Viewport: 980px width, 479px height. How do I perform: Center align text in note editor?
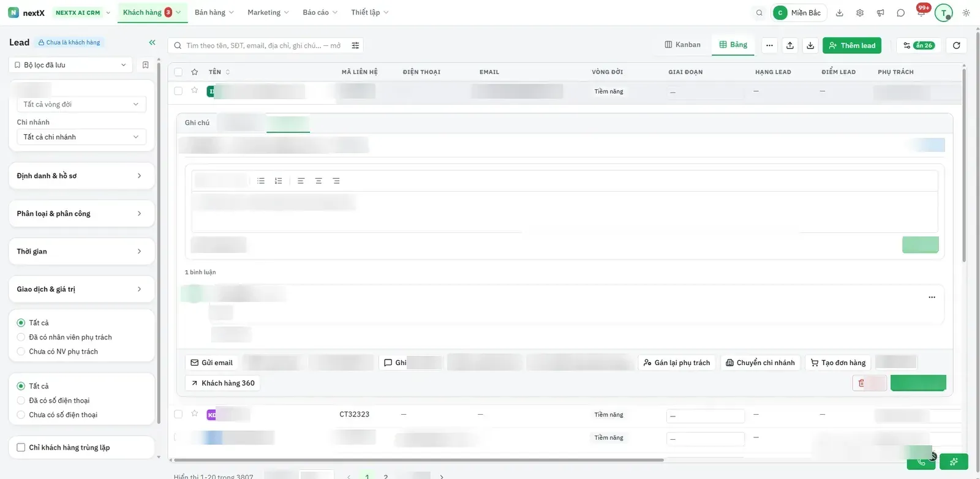tap(318, 181)
